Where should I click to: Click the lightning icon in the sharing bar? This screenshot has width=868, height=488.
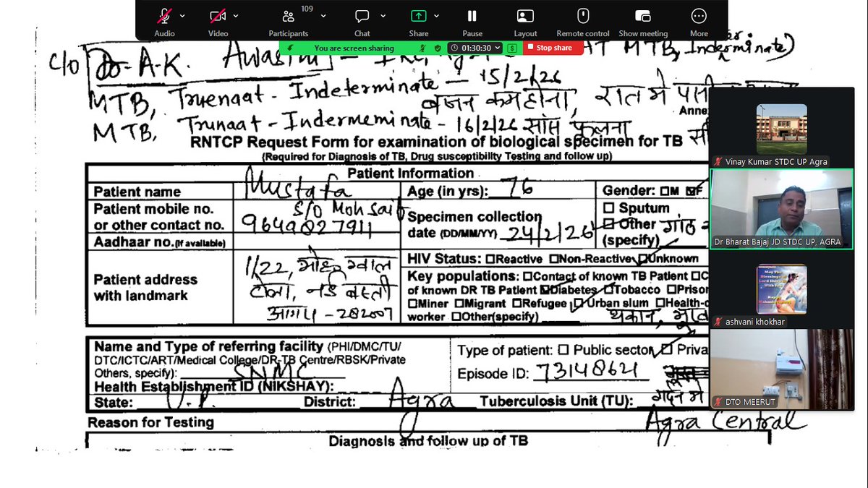point(291,48)
